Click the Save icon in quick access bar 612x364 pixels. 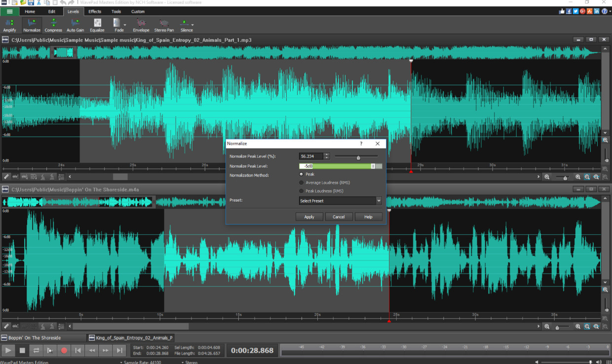point(31,3)
